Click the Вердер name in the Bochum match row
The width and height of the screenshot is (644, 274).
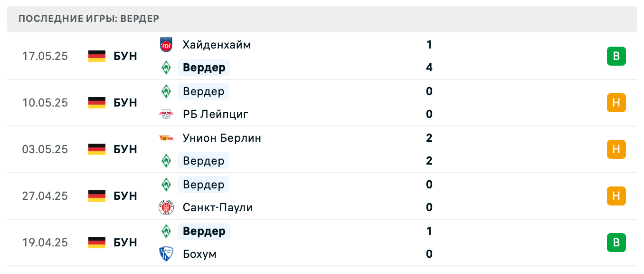tap(203, 231)
